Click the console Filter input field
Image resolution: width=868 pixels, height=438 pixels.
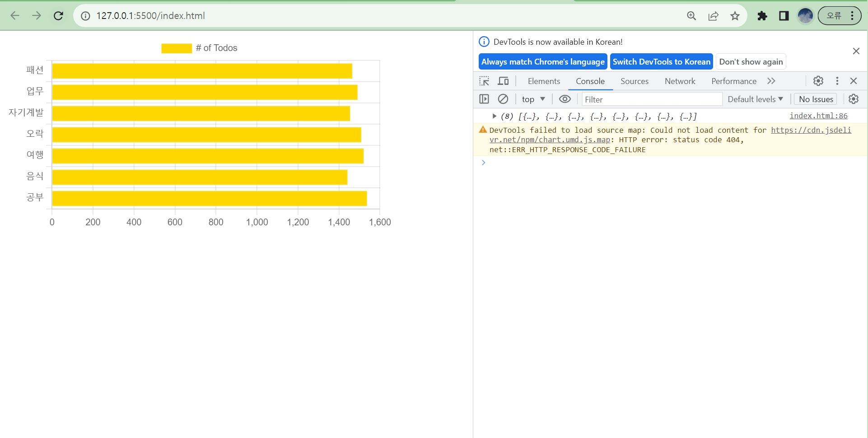point(652,99)
